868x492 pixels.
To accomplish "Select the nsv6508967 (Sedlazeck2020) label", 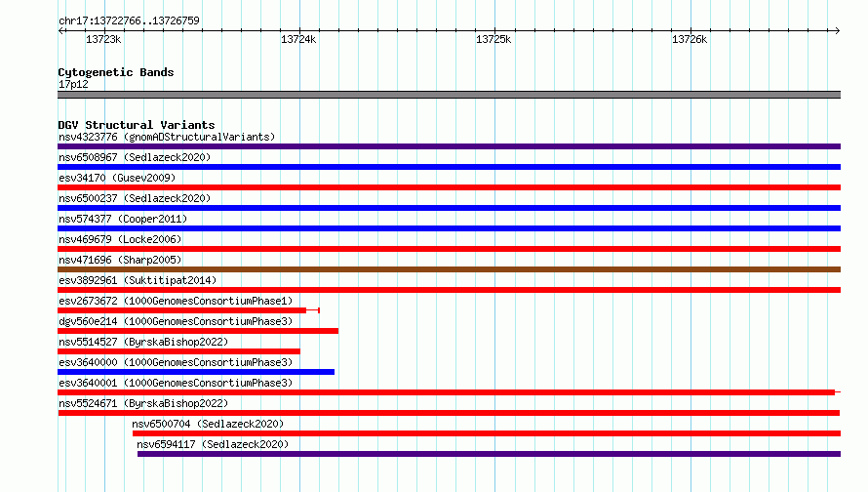I will 135,157.
